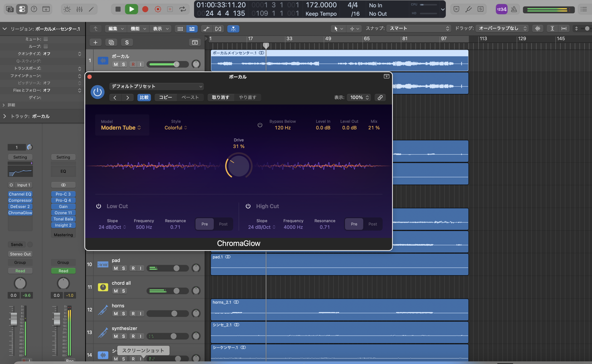
Task: Start playback with the green Play button
Action: pyautogui.click(x=131, y=9)
